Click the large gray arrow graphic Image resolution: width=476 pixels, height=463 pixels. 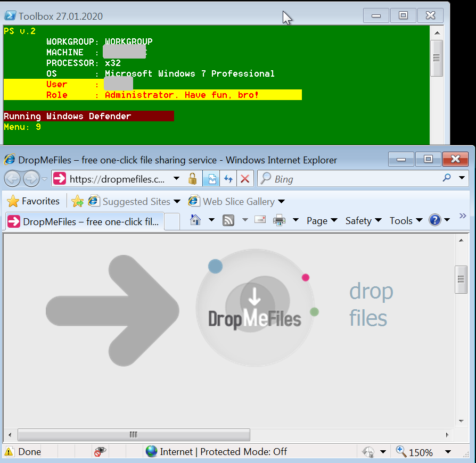112,311
